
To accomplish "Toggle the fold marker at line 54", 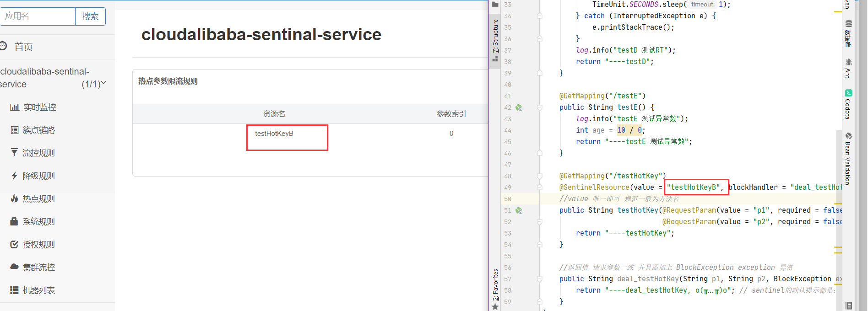I will (x=540, y=245).
